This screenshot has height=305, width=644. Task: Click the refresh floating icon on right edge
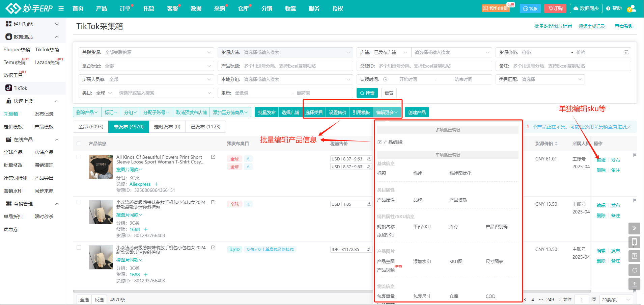634,270
